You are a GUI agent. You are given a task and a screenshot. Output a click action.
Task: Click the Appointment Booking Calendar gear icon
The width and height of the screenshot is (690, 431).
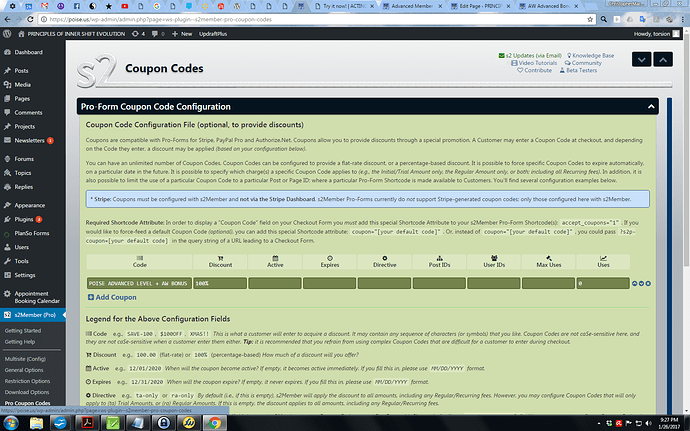(7, 294)
